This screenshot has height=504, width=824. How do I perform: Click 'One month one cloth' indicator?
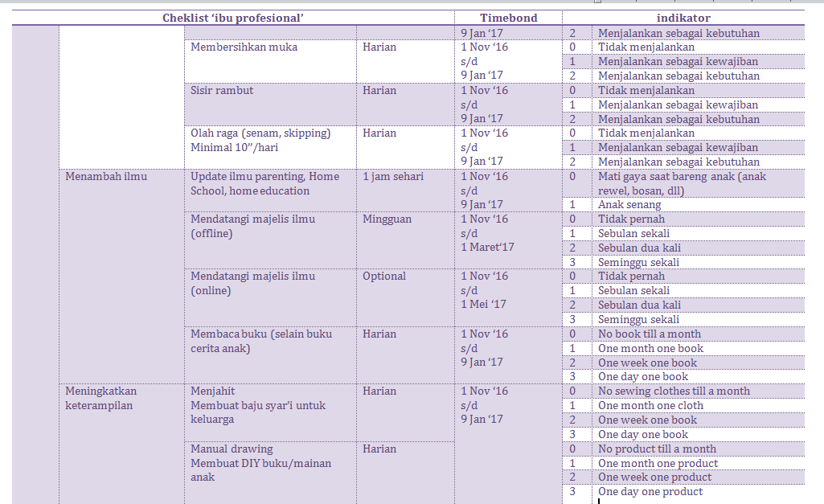pyautogui.click(x=650, y=406)
